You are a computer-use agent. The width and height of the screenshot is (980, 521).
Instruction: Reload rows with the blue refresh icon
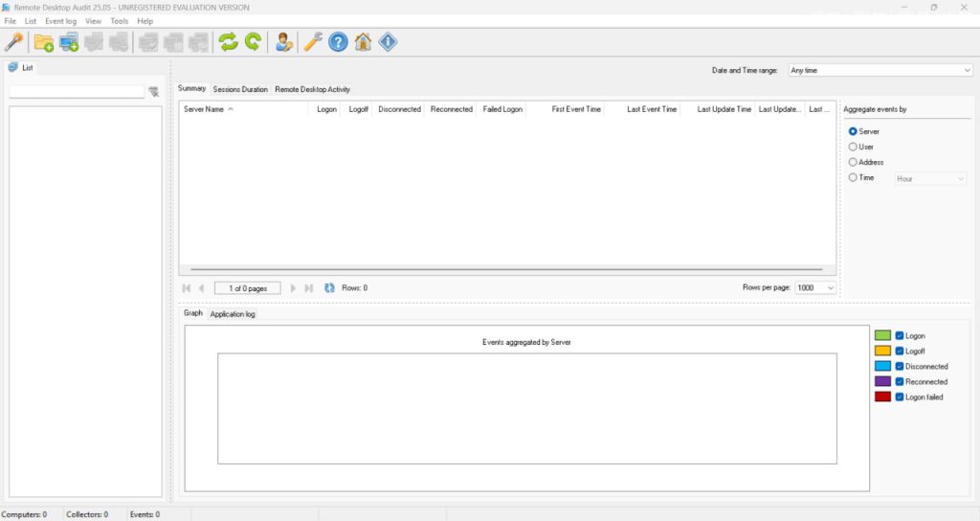coord(329,287)
